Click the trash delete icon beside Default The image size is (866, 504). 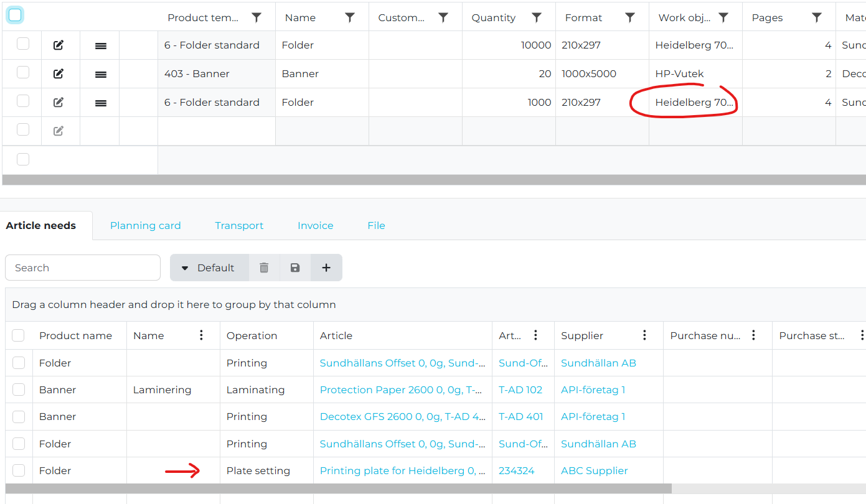[x=264, y=268]
